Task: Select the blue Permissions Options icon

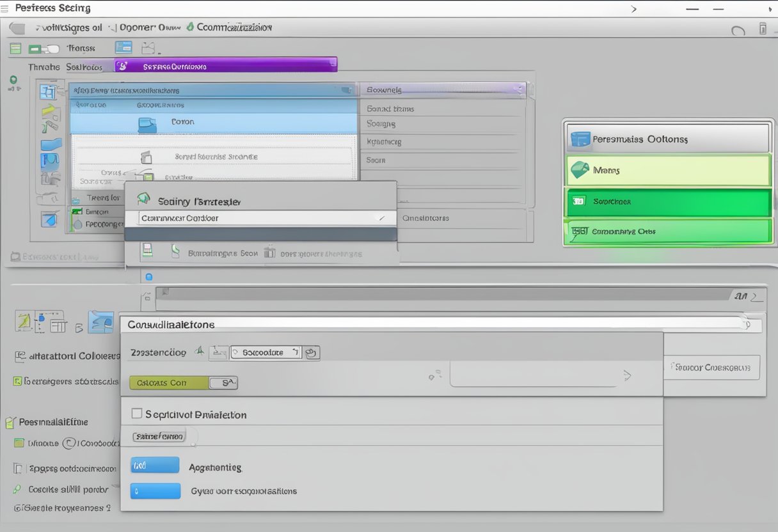Action: (580, 139)
